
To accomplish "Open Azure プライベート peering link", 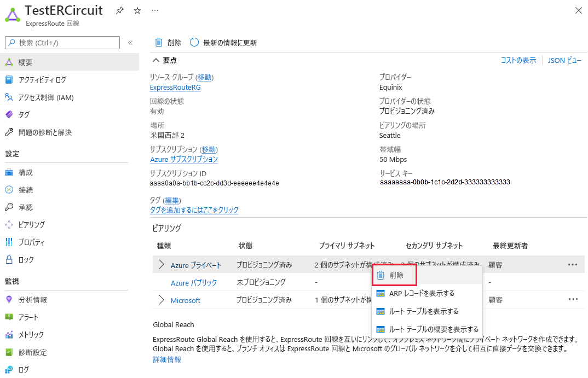I will click(x=196, y=265).
